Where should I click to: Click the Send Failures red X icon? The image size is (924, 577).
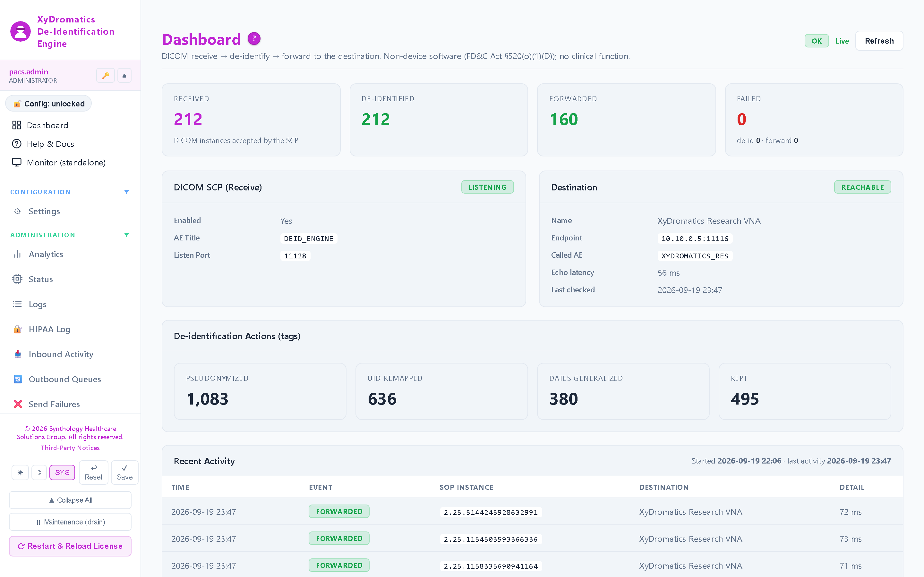click(18, 404)
